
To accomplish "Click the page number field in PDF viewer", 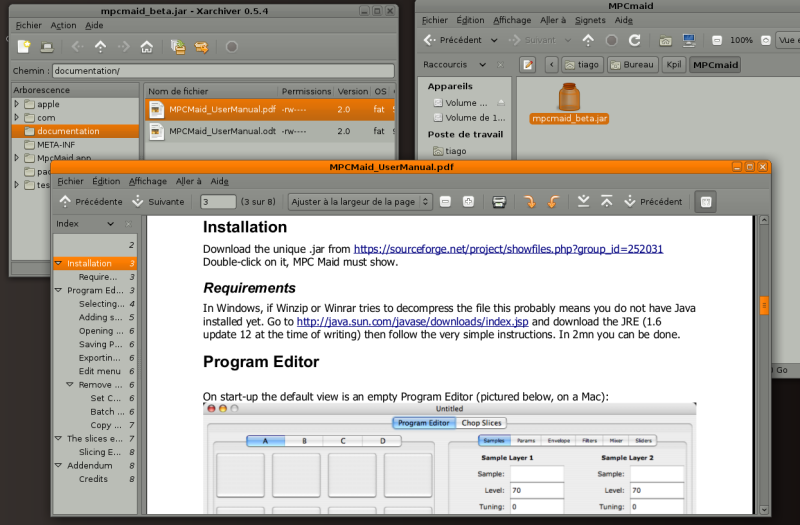I will pos(218,202).
